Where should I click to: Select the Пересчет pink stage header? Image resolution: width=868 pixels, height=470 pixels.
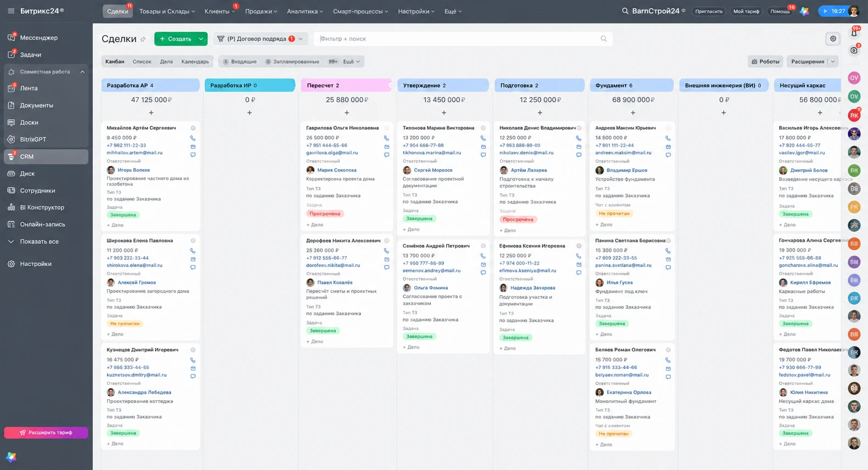click(x=346, y=85)
